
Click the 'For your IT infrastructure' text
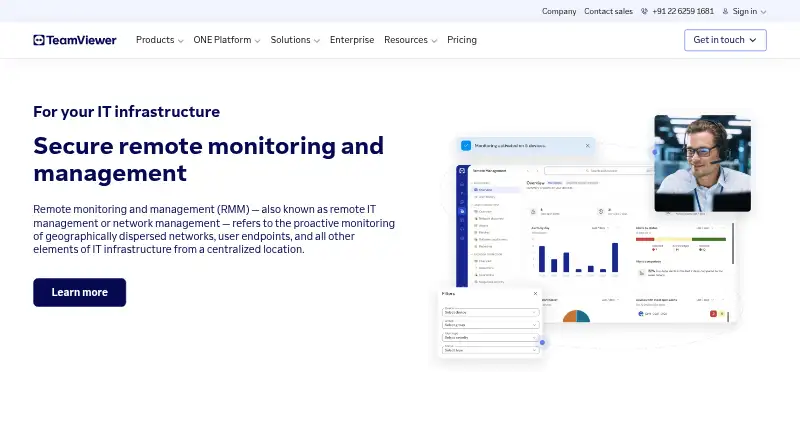[x=127, y=112]
